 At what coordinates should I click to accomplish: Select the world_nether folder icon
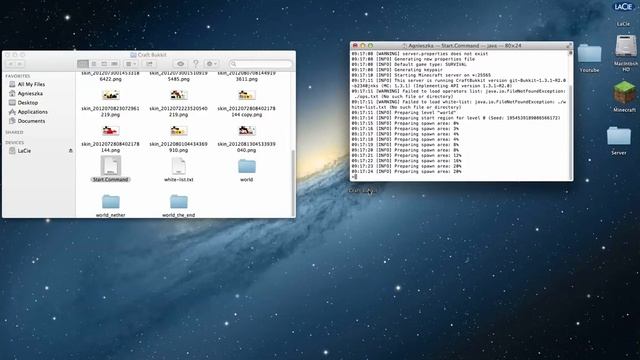point(111,202)
